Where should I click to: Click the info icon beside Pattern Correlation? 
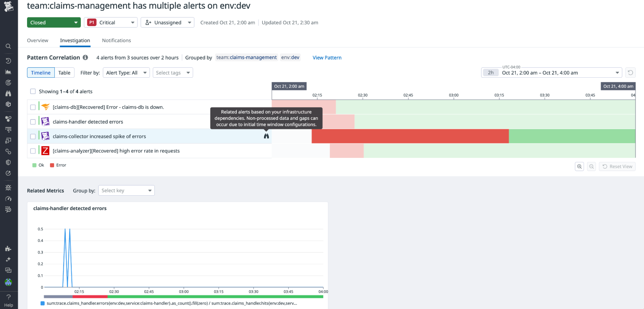point(85,58)
